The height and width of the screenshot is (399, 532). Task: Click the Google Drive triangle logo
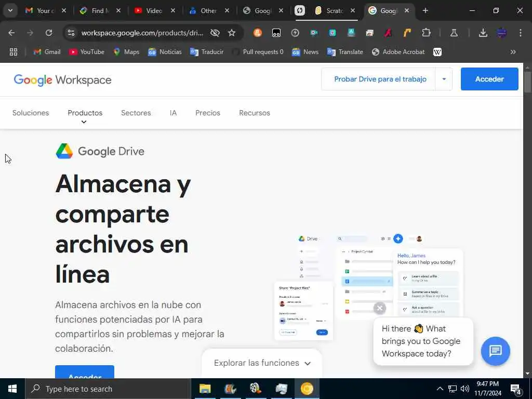(64, 151)
